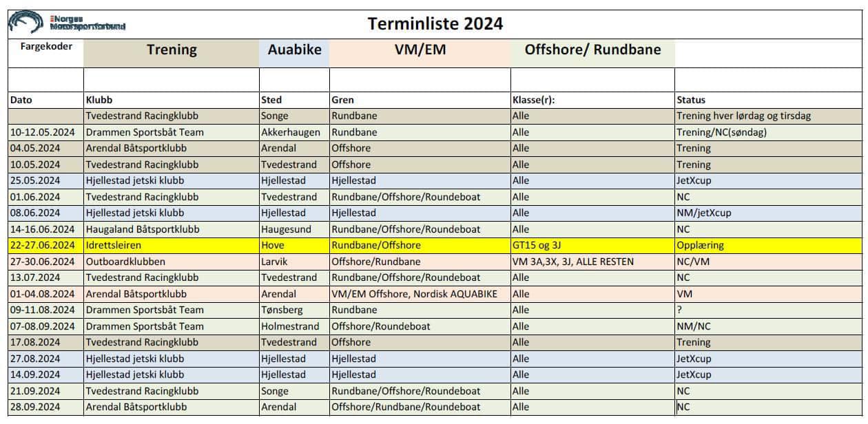Select date cell 07-08.09.2024
The height and width of the screenshot is (424, 868).
coord(45,326)
